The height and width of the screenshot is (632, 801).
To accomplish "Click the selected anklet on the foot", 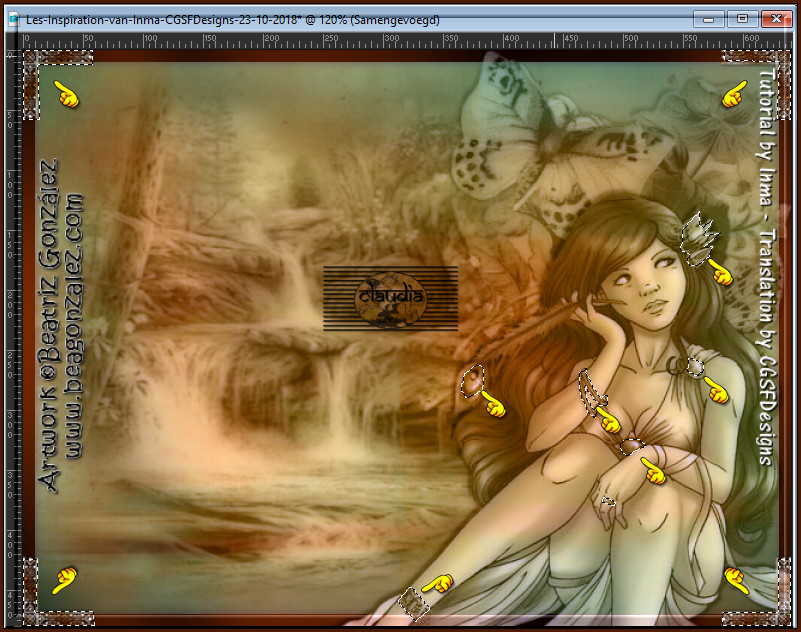I will coord(413,604).
